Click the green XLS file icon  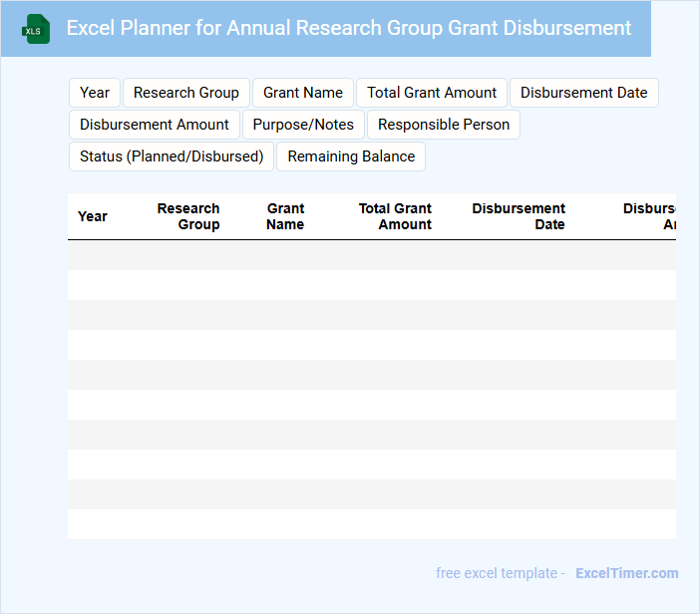click(36, 29)
